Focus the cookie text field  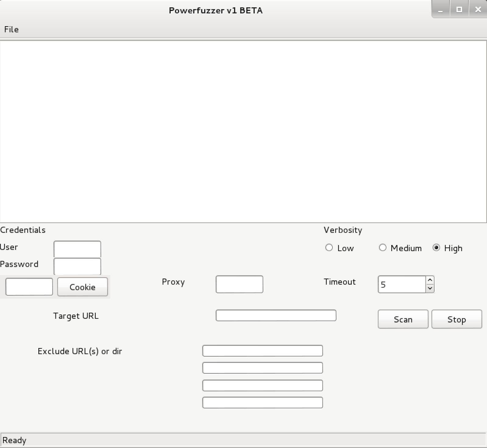[29, 287]
